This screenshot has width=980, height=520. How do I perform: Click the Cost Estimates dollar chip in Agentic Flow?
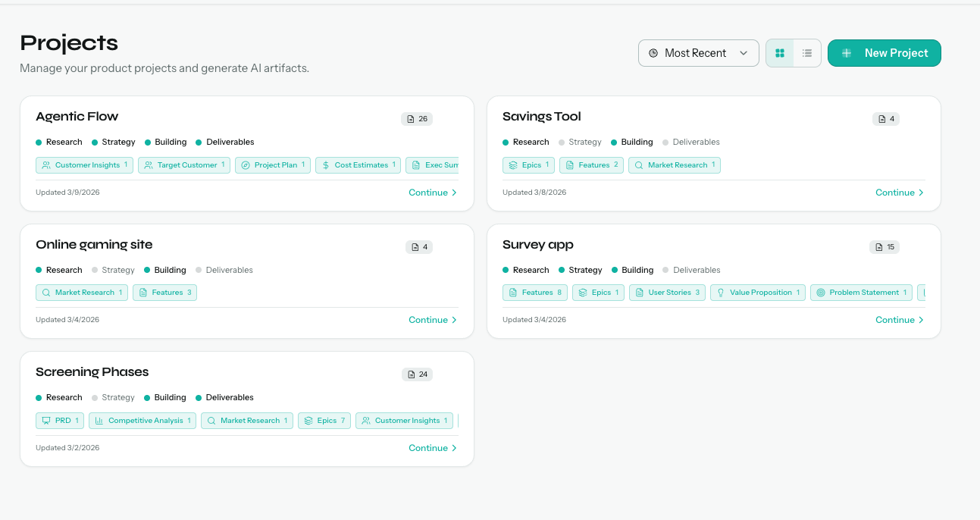(358, 164)
